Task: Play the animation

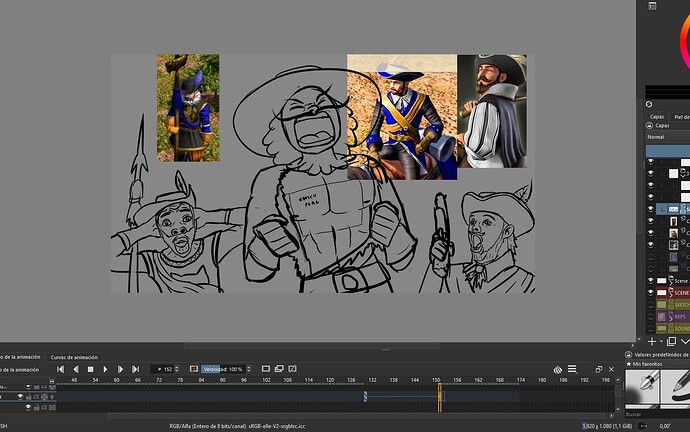Action: coord(106,370)
